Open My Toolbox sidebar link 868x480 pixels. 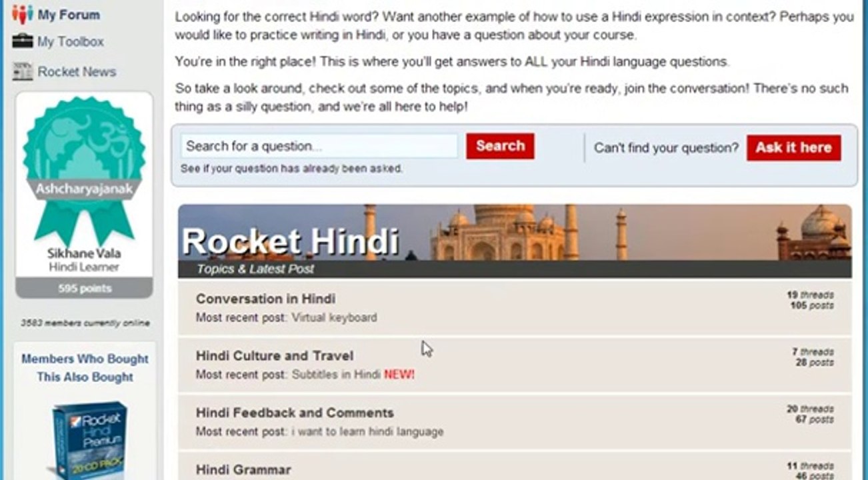point(71,41)
